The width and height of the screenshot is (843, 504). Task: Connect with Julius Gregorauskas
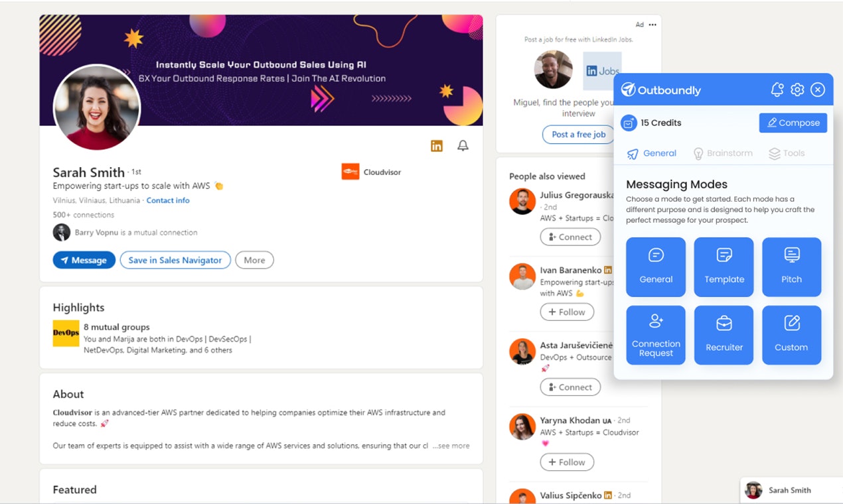570,237
